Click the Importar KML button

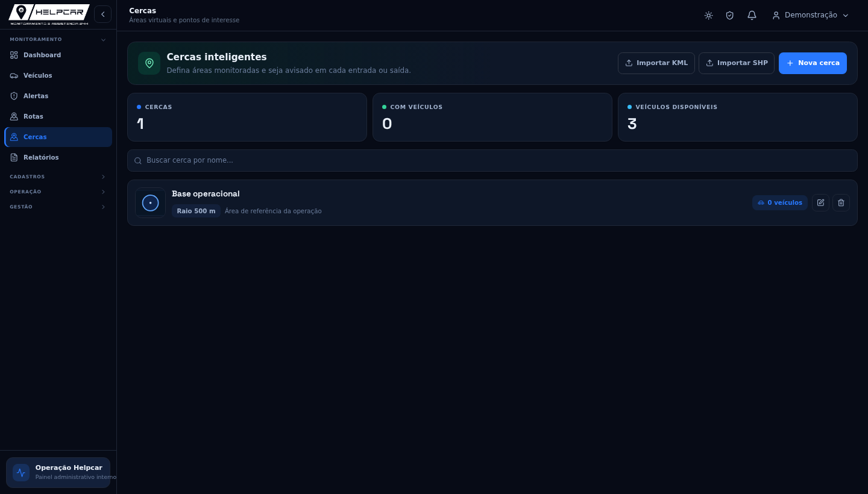[x=656, y=63]
